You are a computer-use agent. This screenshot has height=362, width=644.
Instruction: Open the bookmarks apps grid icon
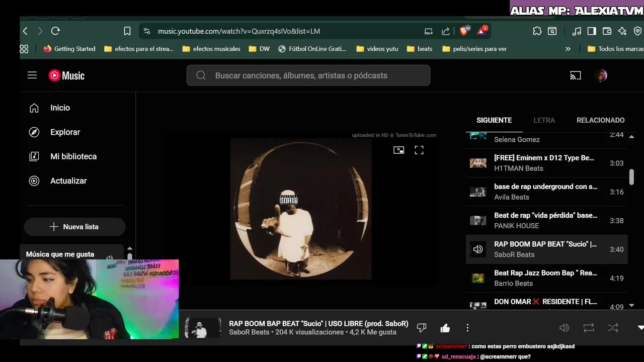24,49
